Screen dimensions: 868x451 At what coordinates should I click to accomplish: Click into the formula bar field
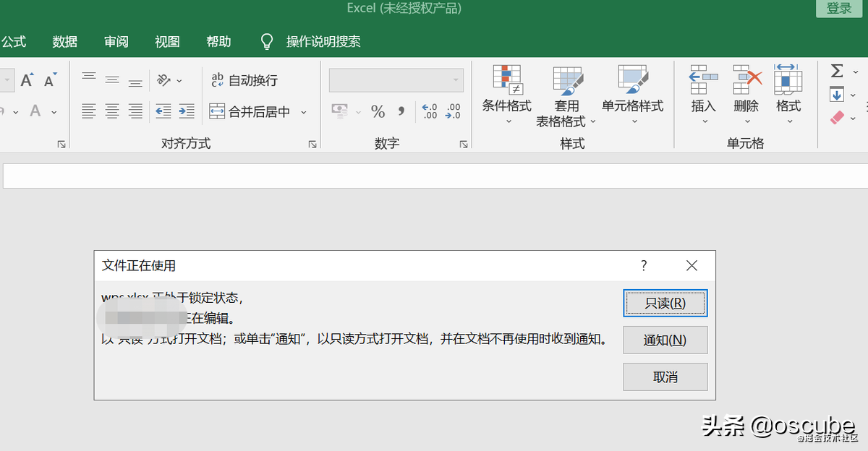(x=435, y=176)
